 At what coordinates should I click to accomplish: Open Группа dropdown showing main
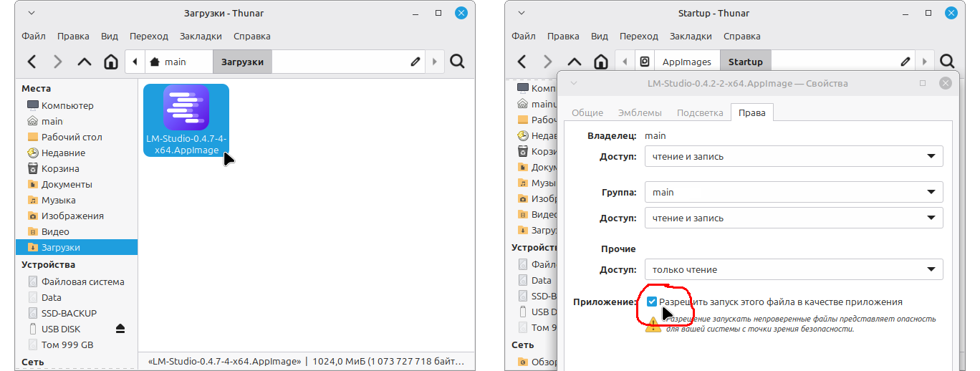794,192
